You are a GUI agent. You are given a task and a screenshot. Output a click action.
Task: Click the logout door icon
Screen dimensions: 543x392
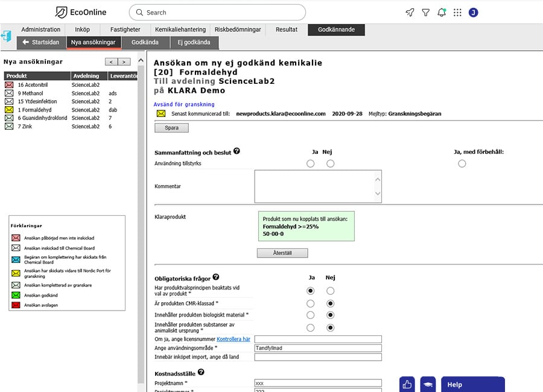coord(6,36)
